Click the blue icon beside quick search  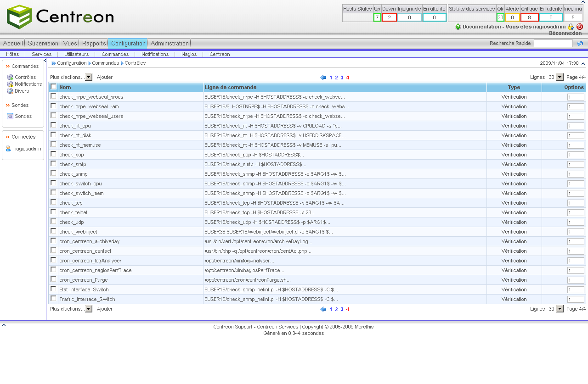(x=580, y=44)
